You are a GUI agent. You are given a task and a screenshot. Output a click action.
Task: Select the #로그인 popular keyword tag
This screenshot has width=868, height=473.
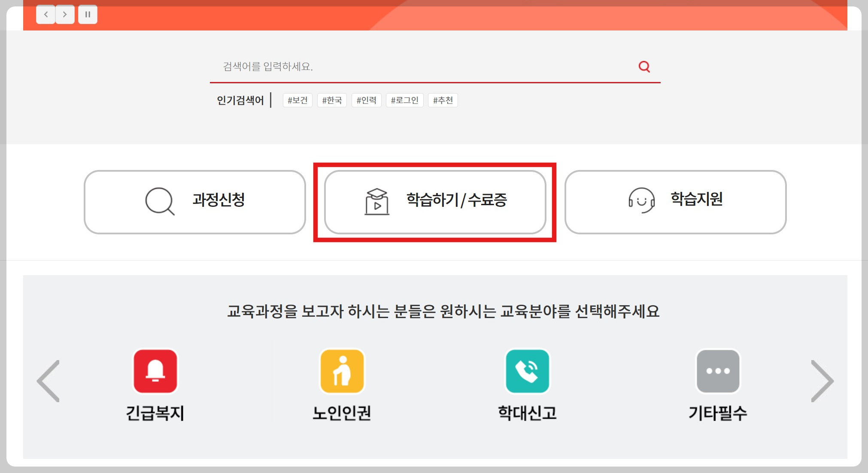click(404, 100)
